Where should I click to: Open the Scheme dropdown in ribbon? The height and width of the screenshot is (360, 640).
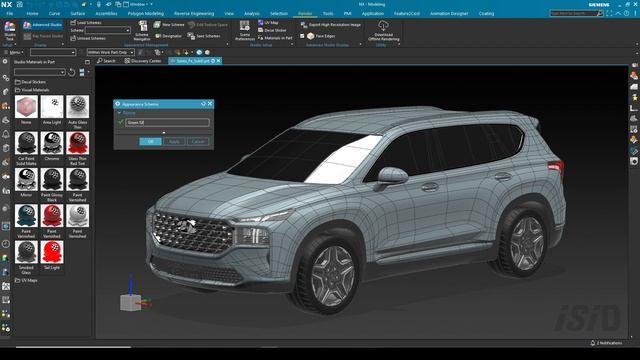coord(128,30)
